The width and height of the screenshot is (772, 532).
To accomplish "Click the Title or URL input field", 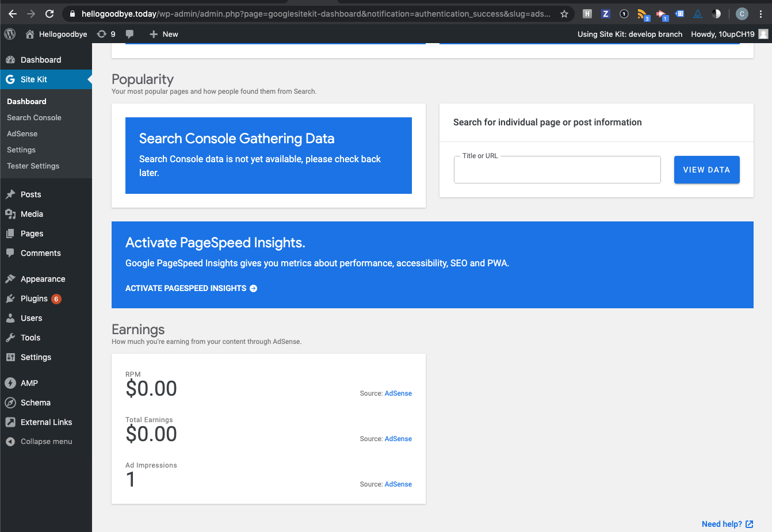I will (557, 169).
